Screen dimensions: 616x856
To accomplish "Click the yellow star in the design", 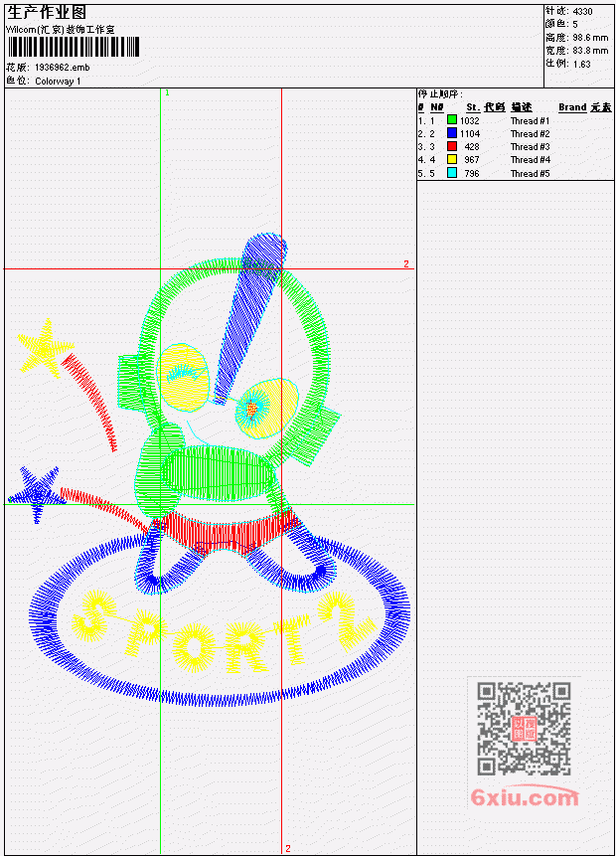I will point(45,348).
